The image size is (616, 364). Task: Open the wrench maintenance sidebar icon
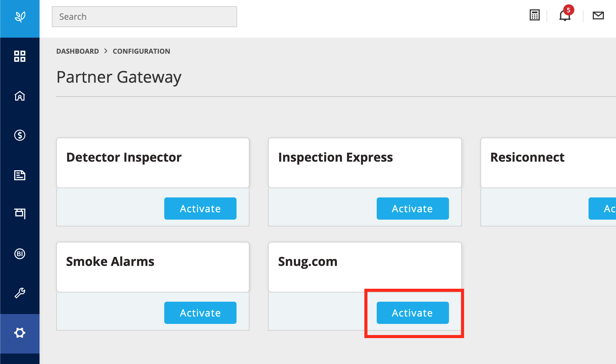coord(20,293)
